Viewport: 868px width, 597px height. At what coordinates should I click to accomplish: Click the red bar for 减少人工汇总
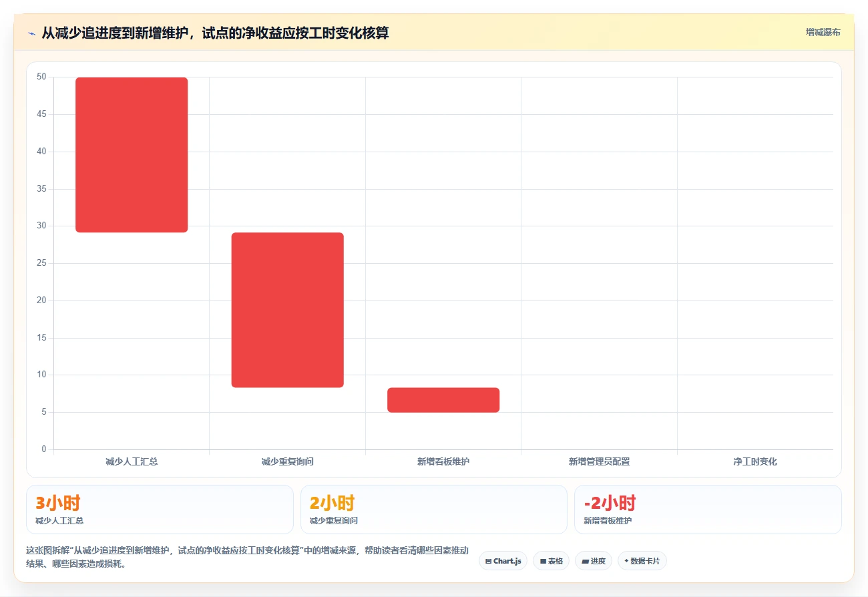(x=132, y=155)
